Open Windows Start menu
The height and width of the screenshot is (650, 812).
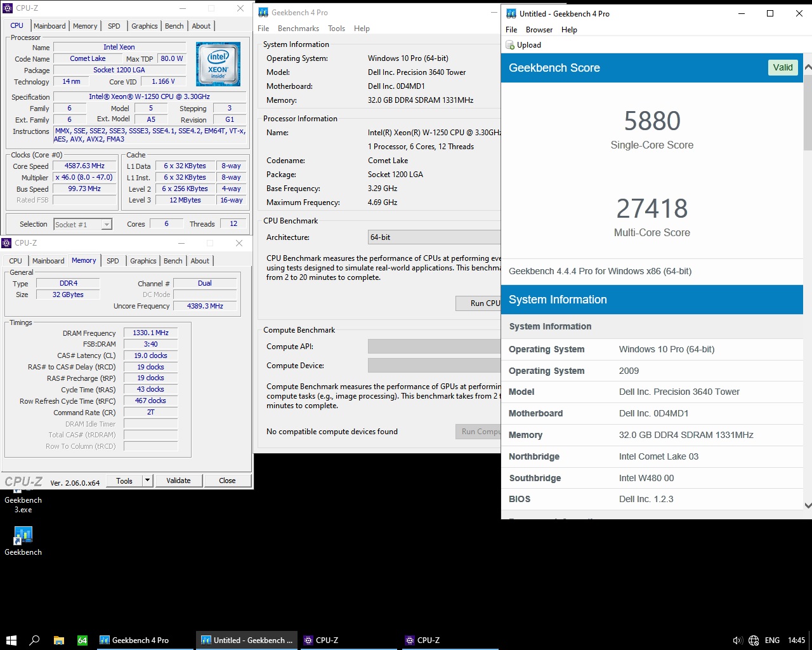click(x=11, y=640)
